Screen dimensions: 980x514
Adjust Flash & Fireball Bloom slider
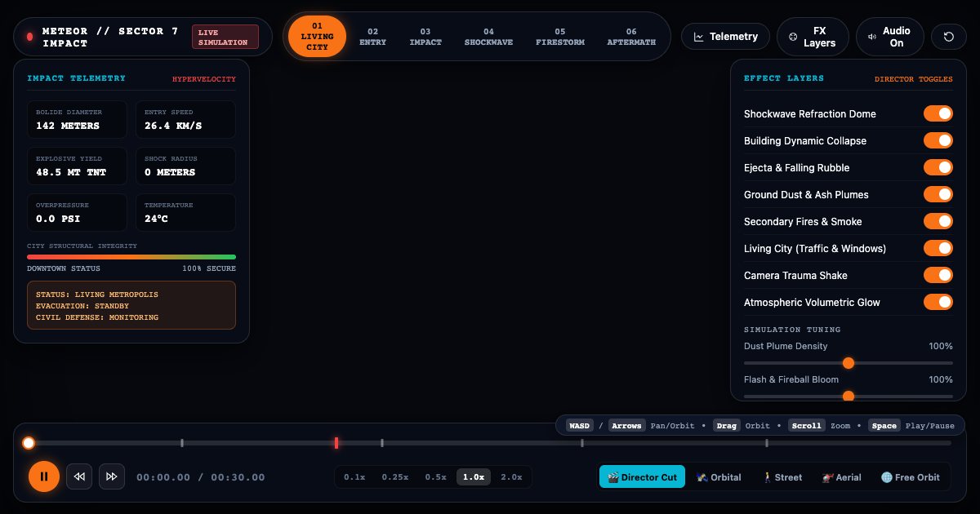click(x=849, y=397)
